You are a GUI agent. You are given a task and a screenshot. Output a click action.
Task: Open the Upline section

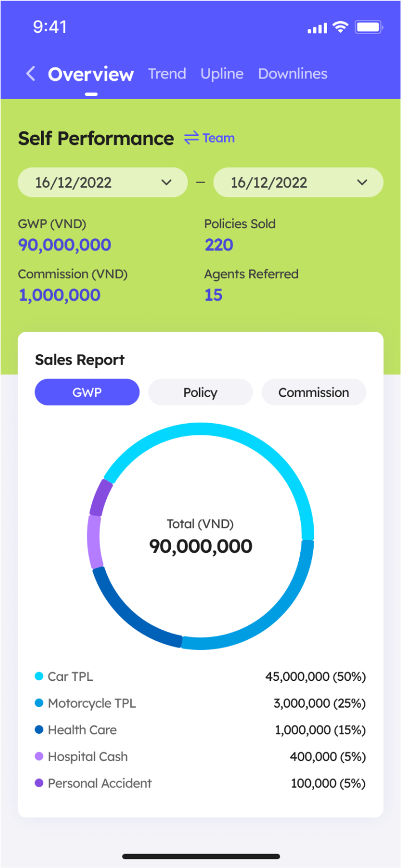point(222,73)
